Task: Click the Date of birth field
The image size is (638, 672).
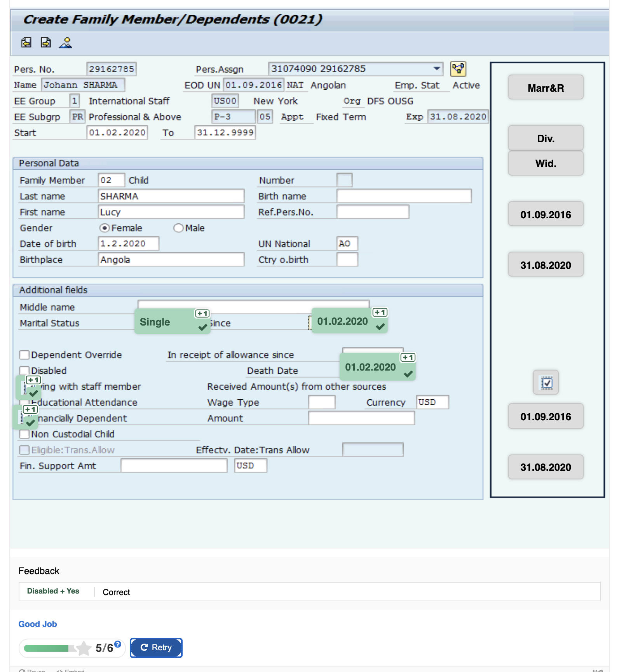Action: pos(128,244)
